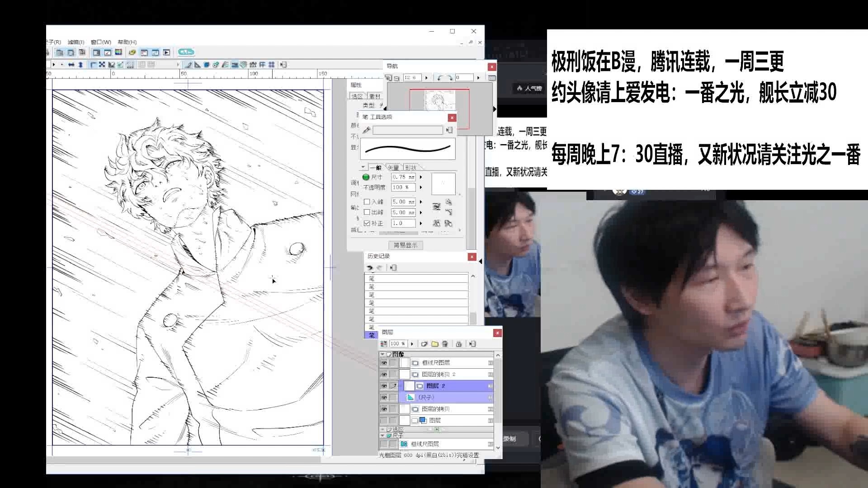The image size is (868, 488).
Task: Click the brush stroke preview
Action: [408, 149]
